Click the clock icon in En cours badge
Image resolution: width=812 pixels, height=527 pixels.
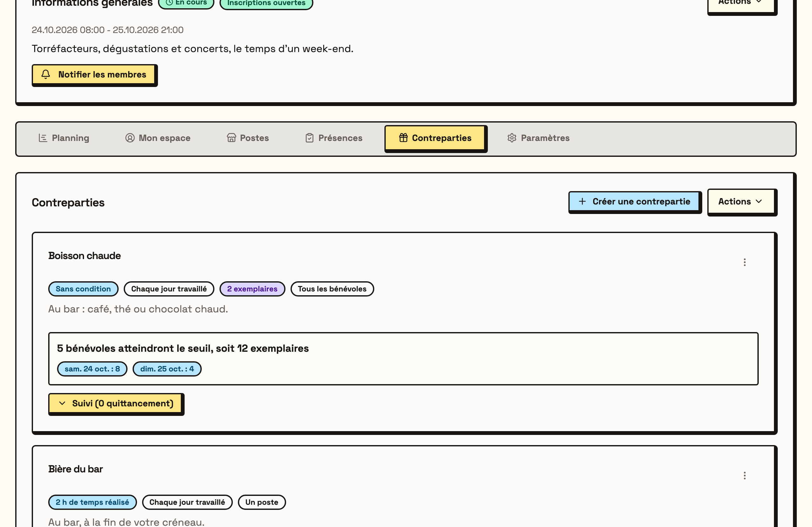169,3
